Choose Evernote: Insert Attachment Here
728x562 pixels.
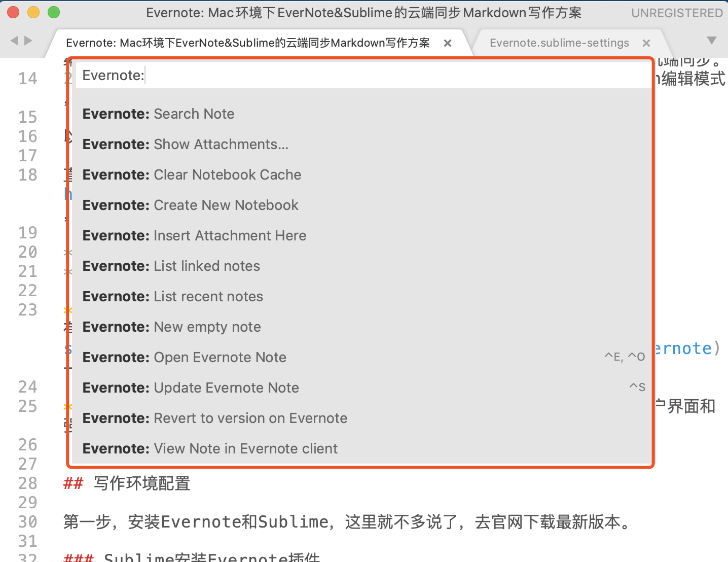point(361,235)
